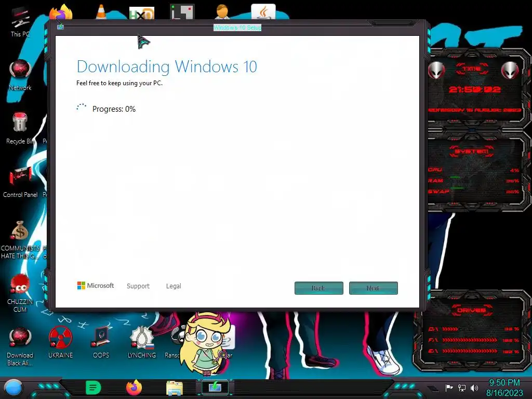Click the Microsoft logo in Setup footer
Screen dimensions: 532x399
click(x=96, y=286)
